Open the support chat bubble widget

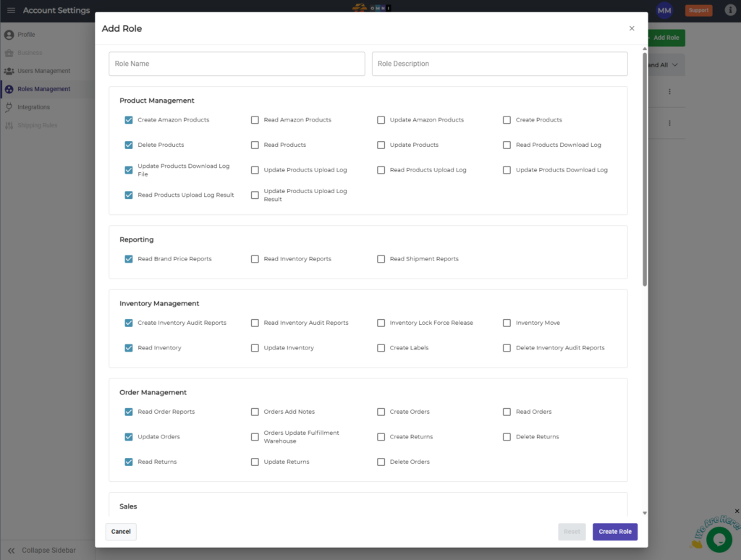tap(719, 539)
